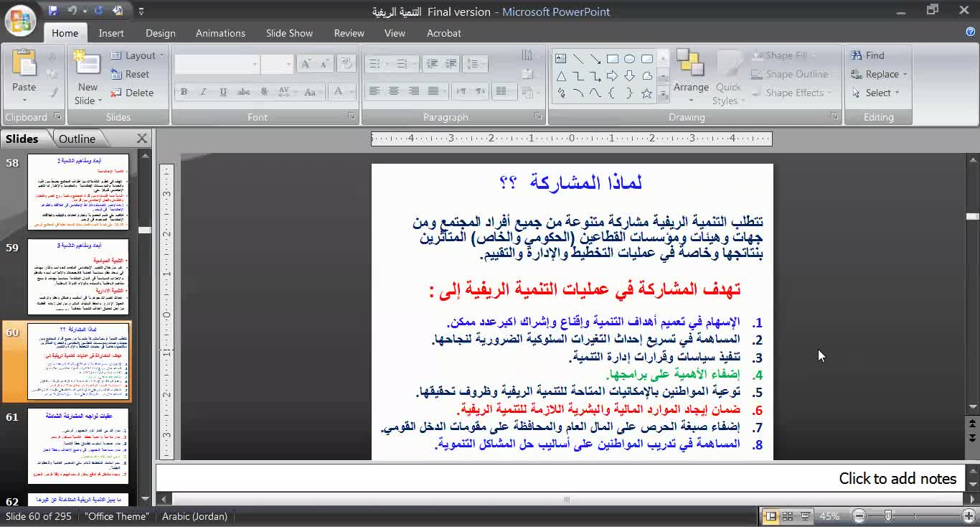Toggle Underline formatting
The image size is (980, 527).
coord(223,92)
